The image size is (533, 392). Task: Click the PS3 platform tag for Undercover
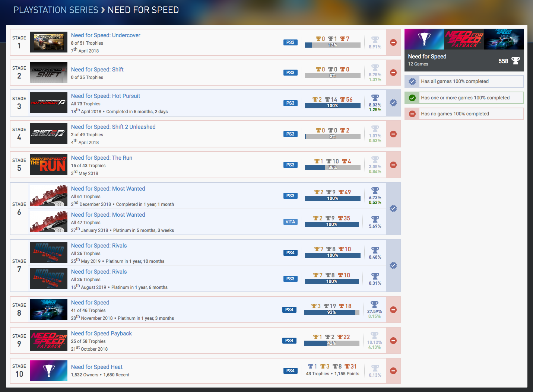pos(291,42)
